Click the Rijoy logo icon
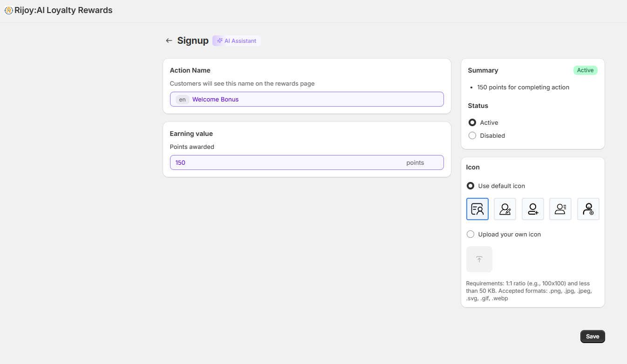Viewport: 627px width, 364px height. click(8, 10)
